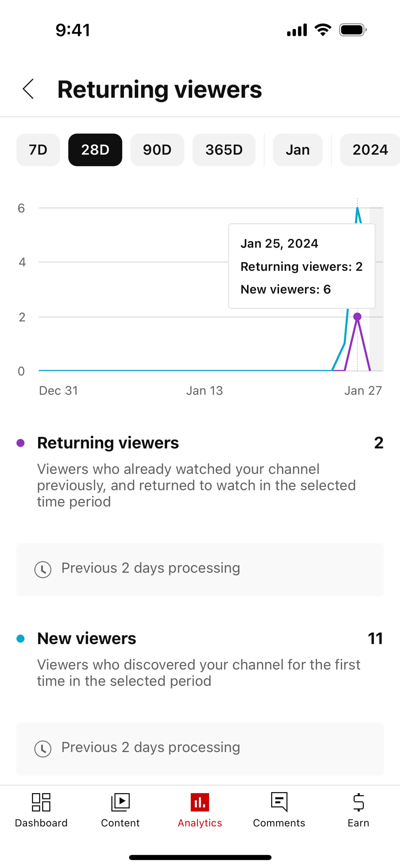Tap the Jan 25, 2024 chart tooltip
The height and width of the screenshot is (868, 400).
click(302, 266)
